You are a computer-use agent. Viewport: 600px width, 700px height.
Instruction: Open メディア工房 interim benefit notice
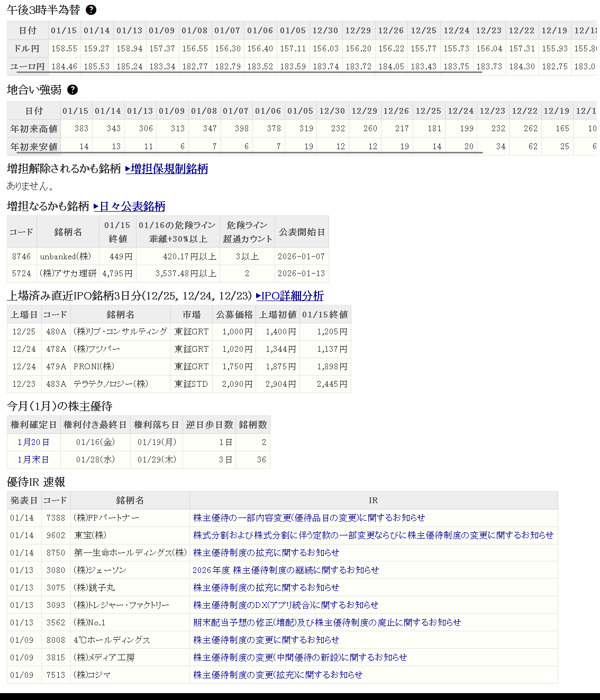(x=300, y=658)
